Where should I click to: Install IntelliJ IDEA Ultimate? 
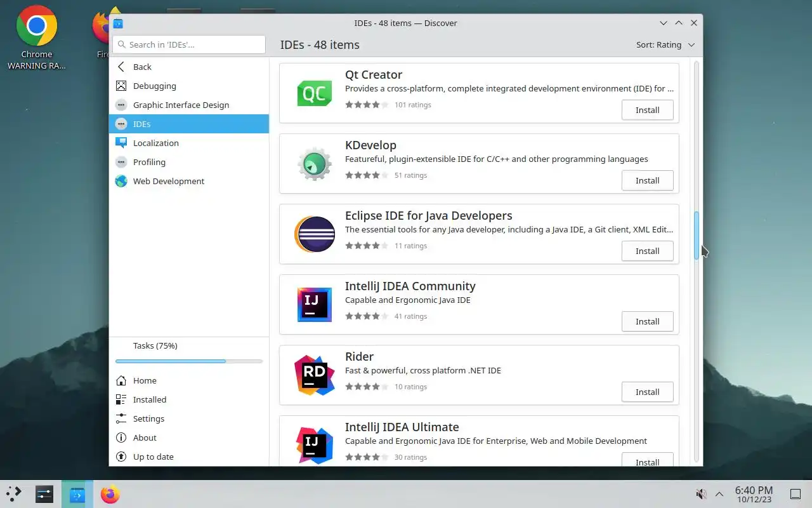click(647, 460)
